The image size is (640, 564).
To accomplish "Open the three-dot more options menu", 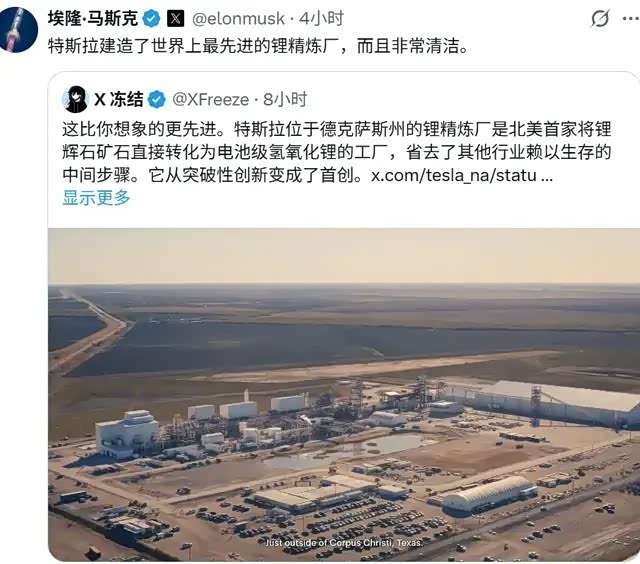I will [x=631, y=19].
